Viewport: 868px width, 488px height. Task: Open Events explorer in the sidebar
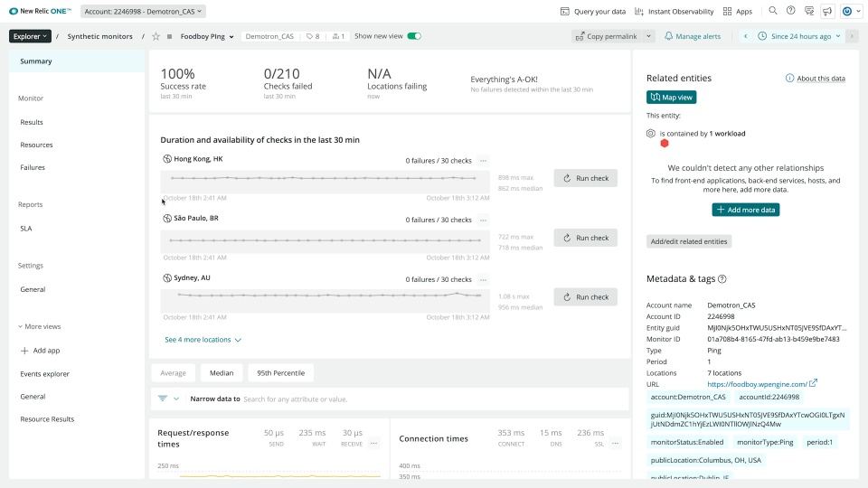point(45,374)
